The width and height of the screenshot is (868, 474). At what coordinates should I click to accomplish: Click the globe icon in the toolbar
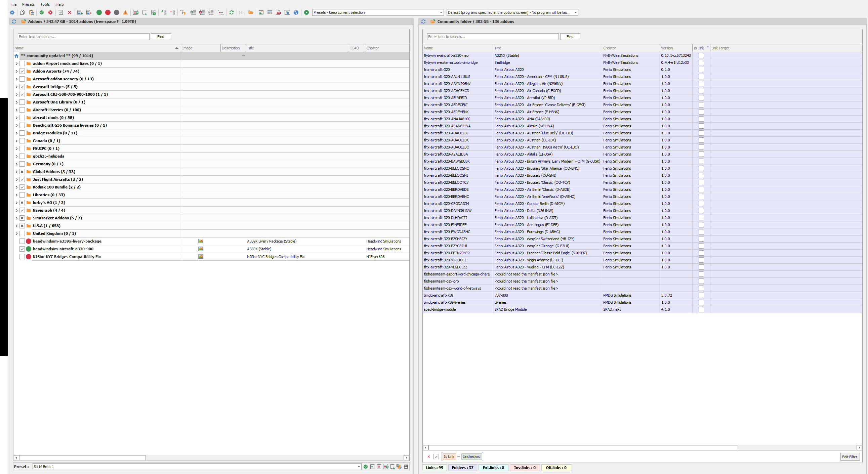pyautogui.click(x=296, y=12)
